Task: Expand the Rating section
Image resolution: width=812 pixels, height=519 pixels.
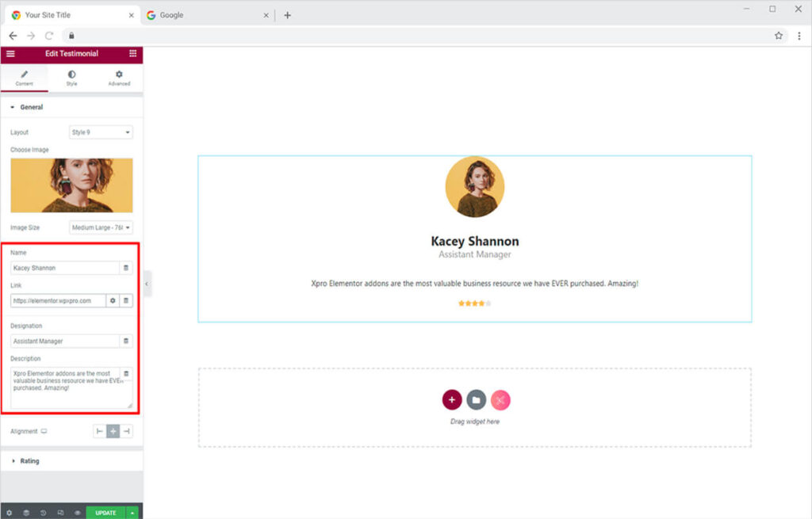Action: coord(29,461)
